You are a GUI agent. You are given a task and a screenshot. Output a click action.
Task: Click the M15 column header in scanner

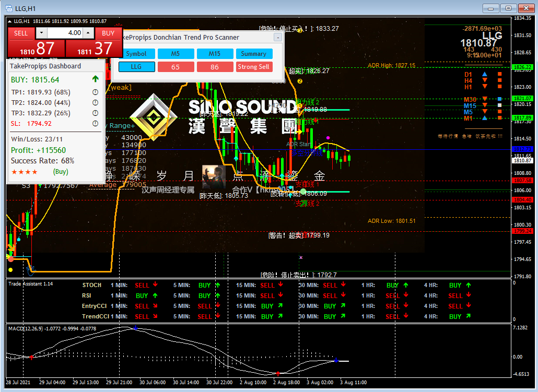215,54
